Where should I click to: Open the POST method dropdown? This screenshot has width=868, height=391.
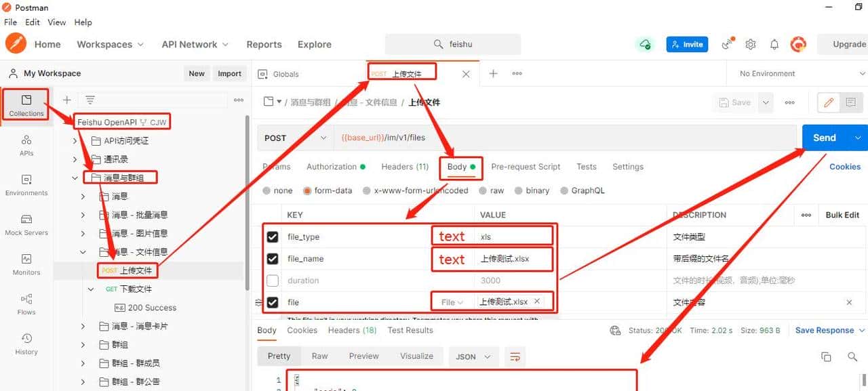click(x=295, y=138)
